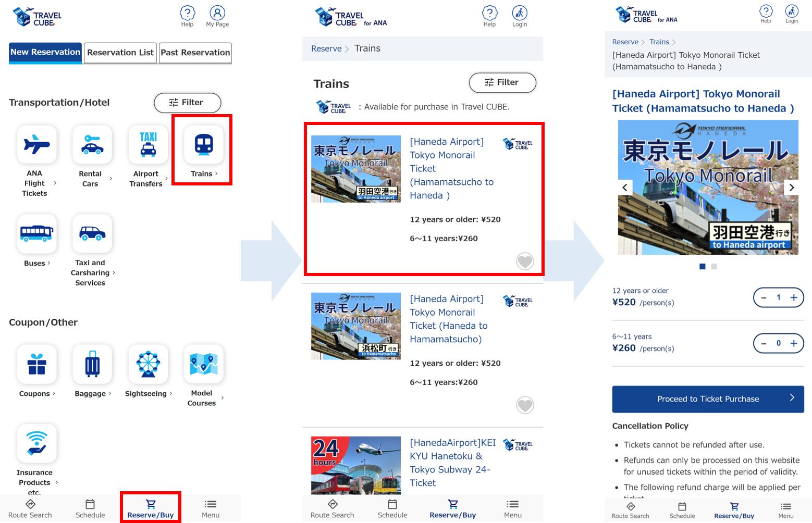Viewport: 812px width, 523px height.
Task: Choose the Trains category icon
Action: click(x=204, y=144)
